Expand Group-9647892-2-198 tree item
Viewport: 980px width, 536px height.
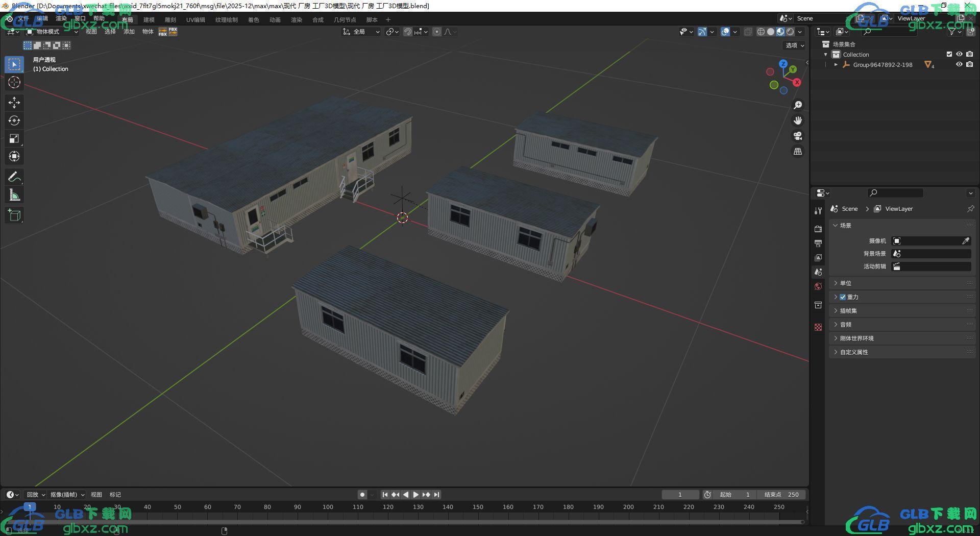[836, 65]
